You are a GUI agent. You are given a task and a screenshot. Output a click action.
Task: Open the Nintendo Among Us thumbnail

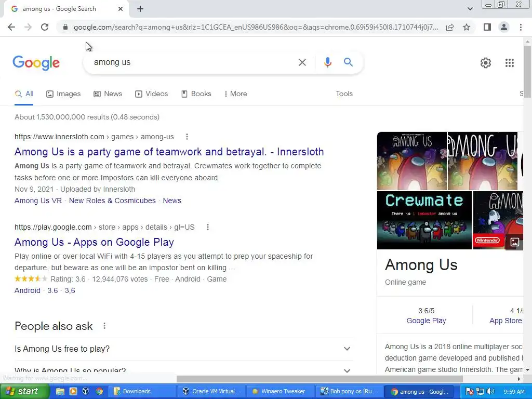pos(498,220)
